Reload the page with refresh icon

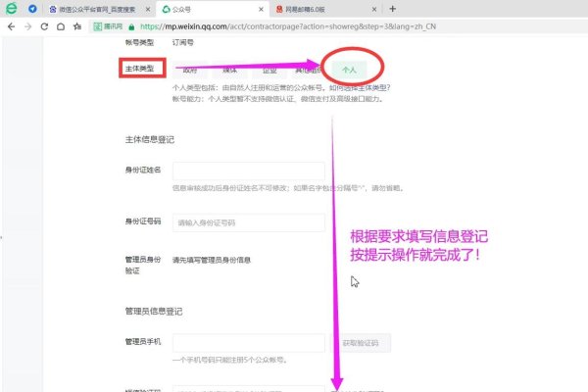44,26
